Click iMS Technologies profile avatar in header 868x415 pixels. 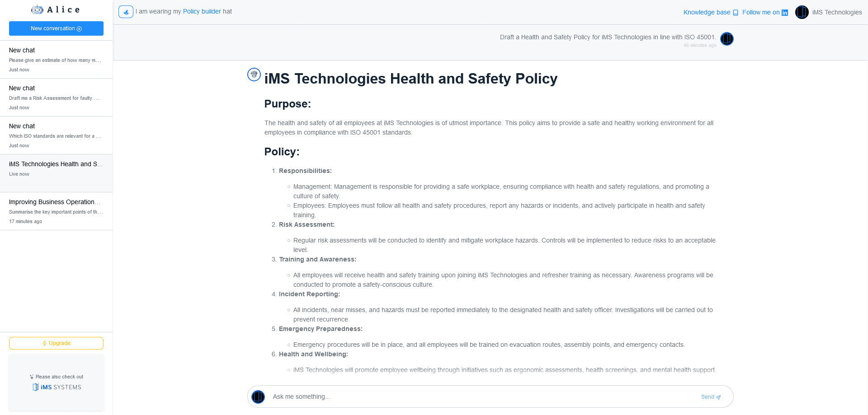point(802,12)
